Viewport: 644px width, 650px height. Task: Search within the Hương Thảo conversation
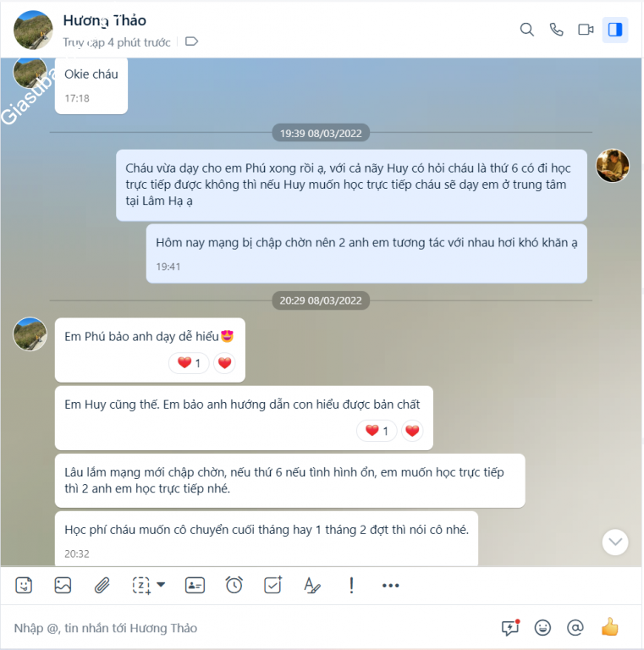526,30
